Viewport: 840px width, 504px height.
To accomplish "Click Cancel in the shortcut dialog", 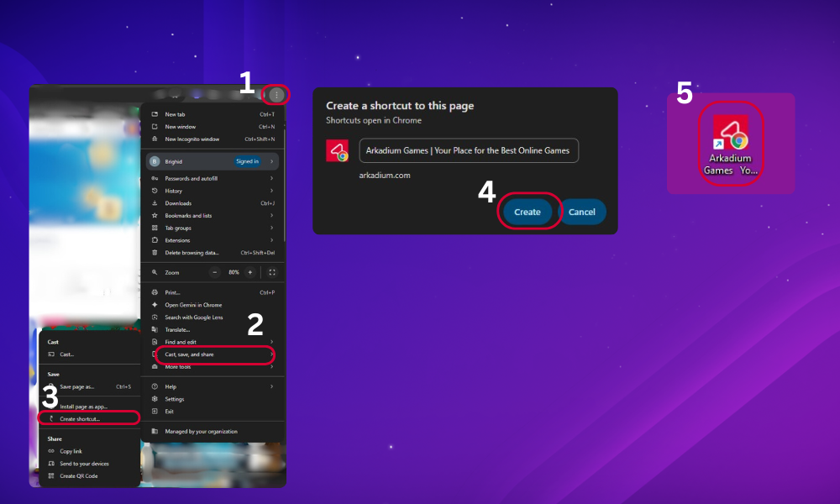I will pos(583,211).
